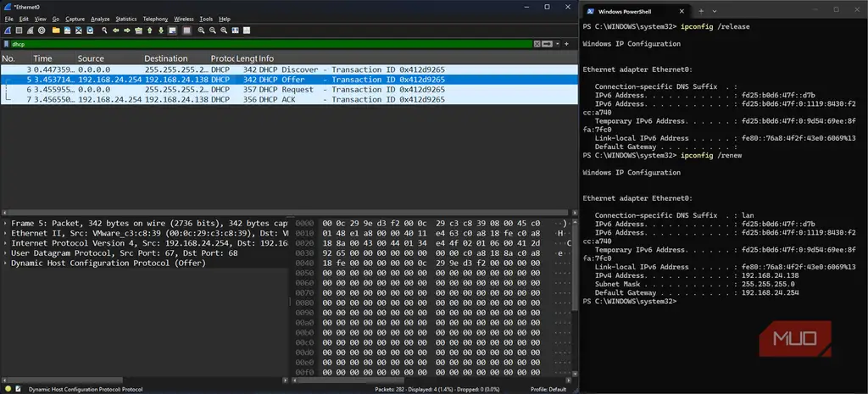Save this capture file
Image resolution: width=868 pixels, height=394 pixels.
point(67,31)
